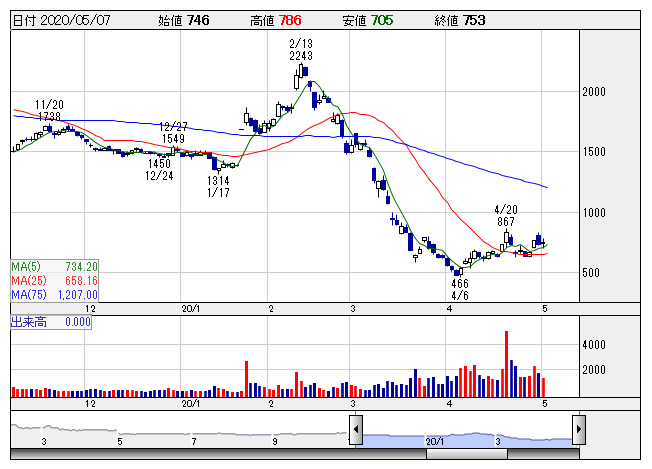Select the MA(75) legend entry
This screenshot has width=652, height=469.
coord(55,295)
